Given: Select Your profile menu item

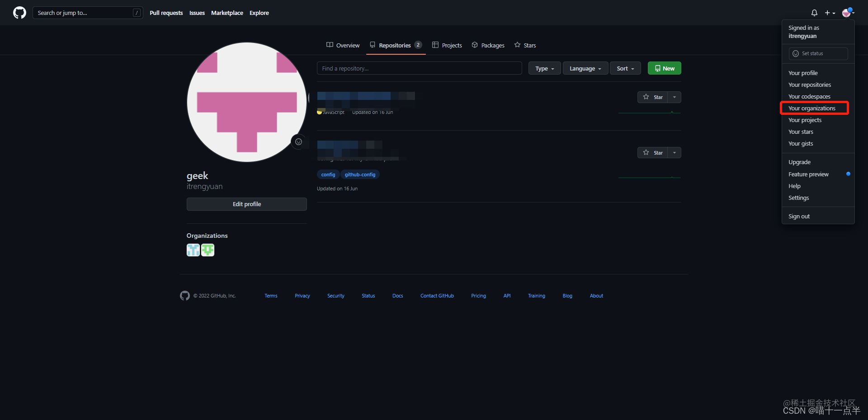Looking at the screenshot, I should click(x=818, y=73).
